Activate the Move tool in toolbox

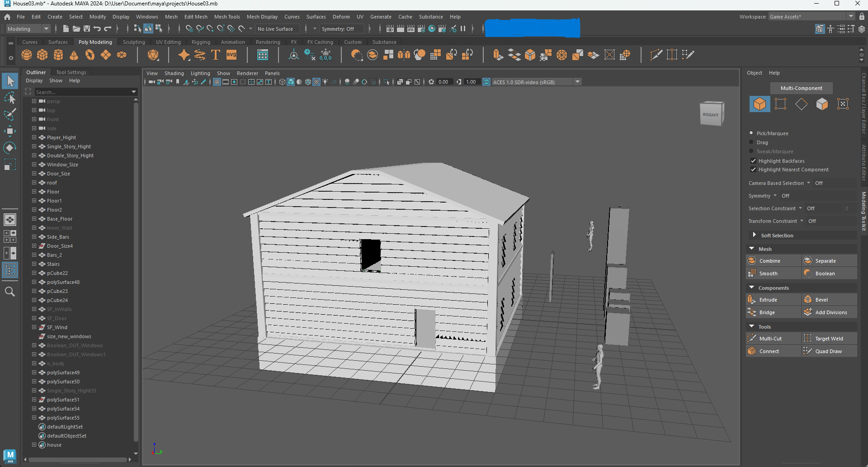(9, 131)
